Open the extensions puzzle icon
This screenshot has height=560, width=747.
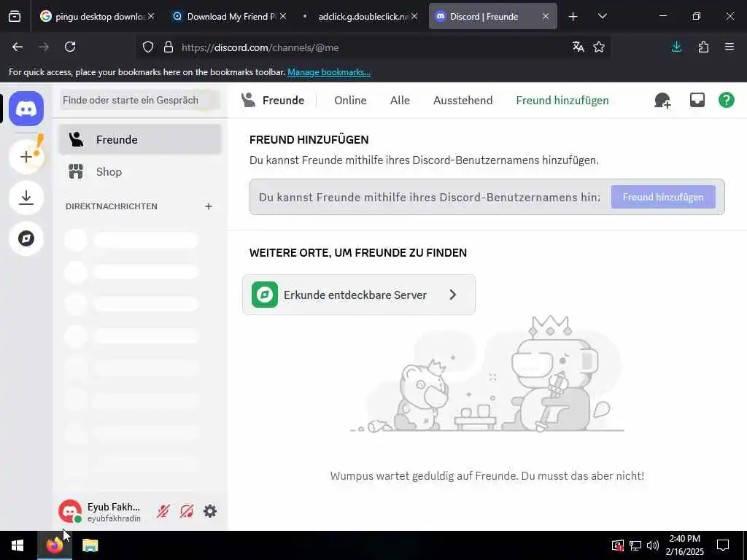point(703,47)
